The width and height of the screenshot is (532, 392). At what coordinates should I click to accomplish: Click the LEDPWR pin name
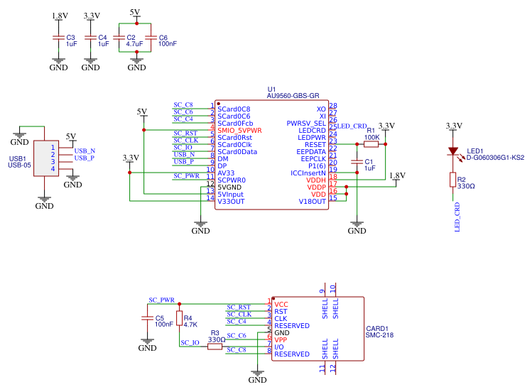coord(312,138)
